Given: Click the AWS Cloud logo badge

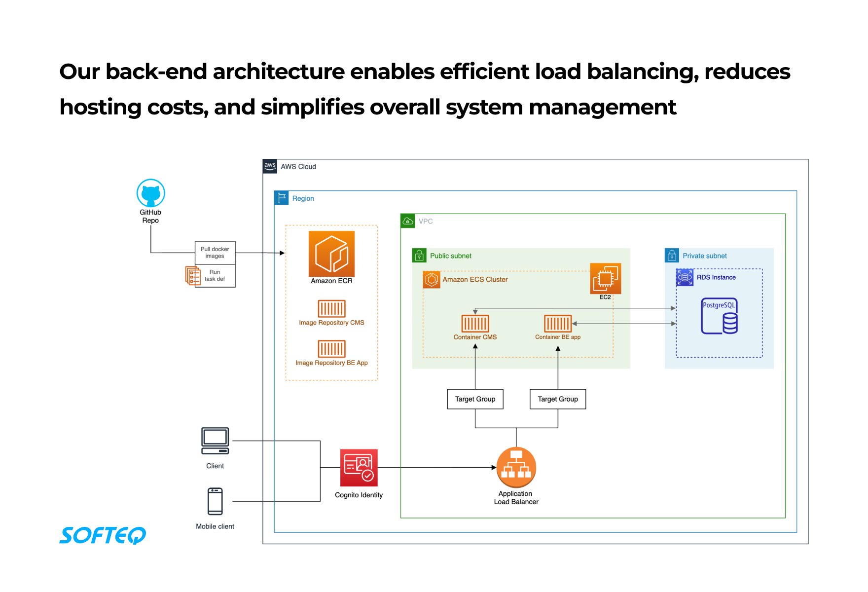Looking at the screenshot, I should [270, 166].
